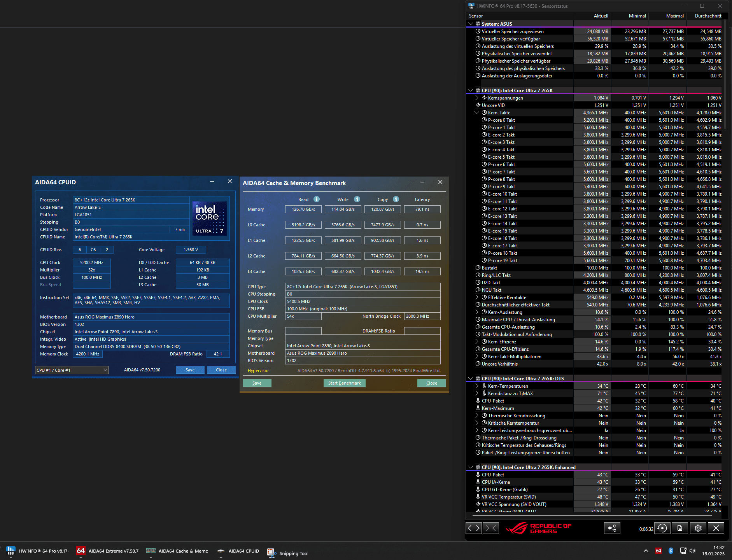732x560 pixels.
Task: Expand Thermische Kerndrosselung row
Action: [x=477, y=416]
